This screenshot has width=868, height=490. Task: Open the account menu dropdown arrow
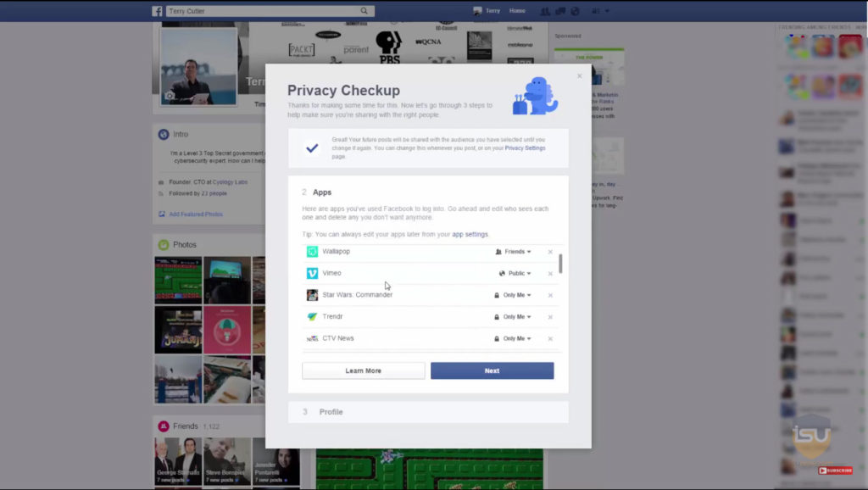(607, 11)
